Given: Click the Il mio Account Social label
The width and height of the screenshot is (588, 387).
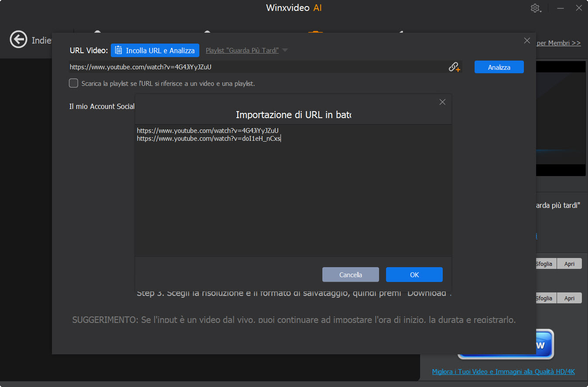Looking at the screenshot, I should (x=102, y=106).
